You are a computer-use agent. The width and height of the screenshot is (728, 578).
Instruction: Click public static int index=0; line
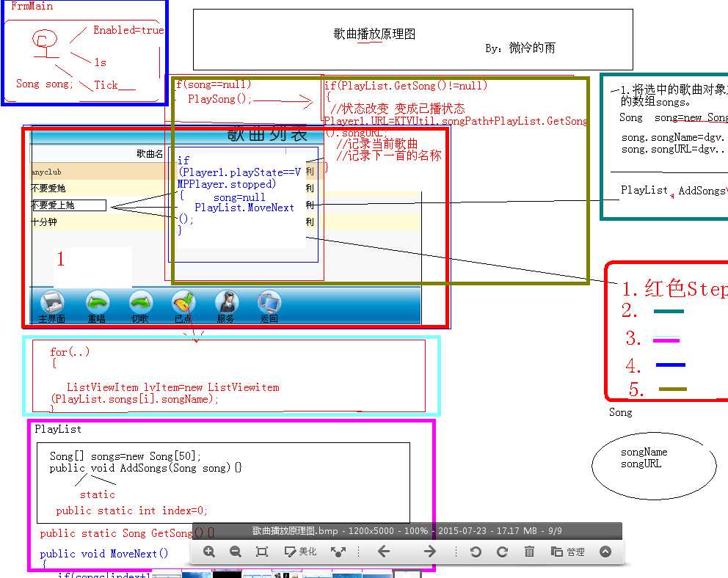click(131, 511)
